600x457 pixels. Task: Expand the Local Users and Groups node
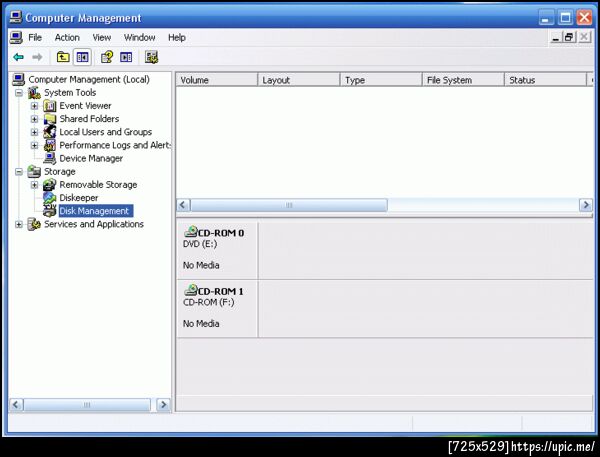coord(34,132)
